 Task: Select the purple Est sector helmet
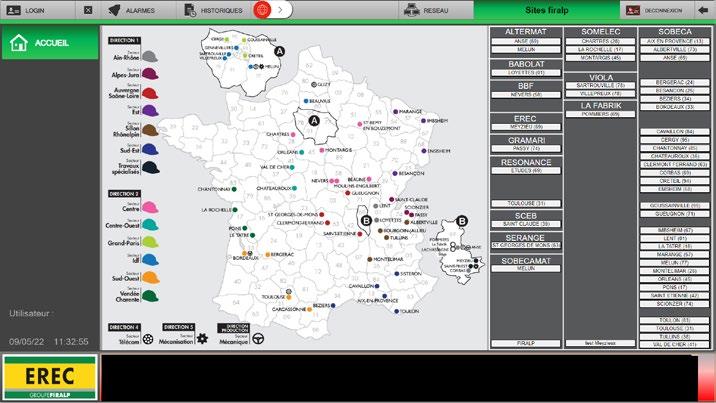point(150,110)
